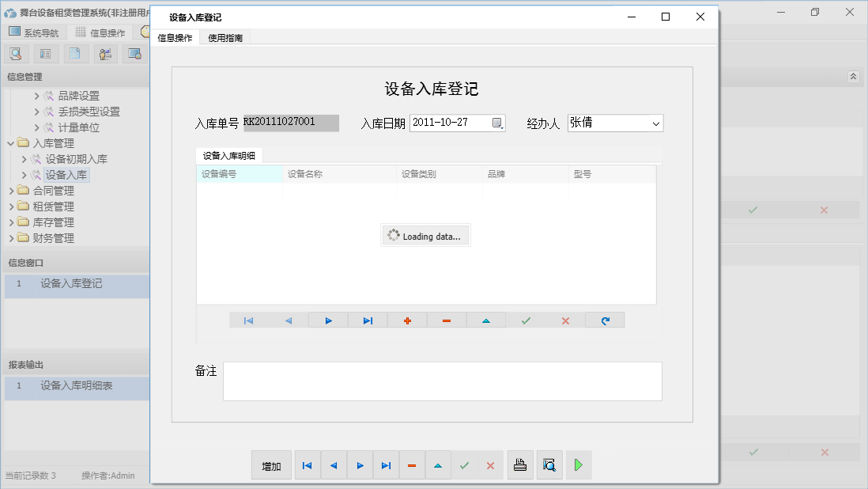
Task: Select the report list icon on the toolbar
Action: click(x=45, y=53)
